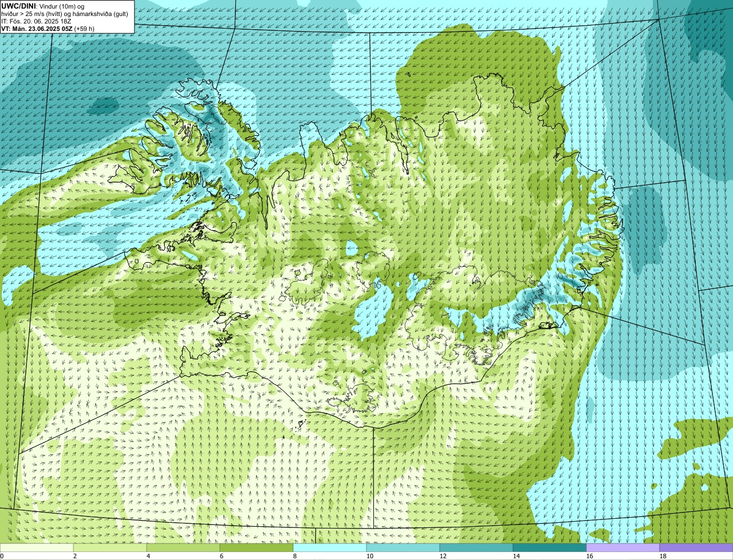Choose the dark teal 14–16 legend swatch
Screen dimensions: 733x560
point(550,547)
